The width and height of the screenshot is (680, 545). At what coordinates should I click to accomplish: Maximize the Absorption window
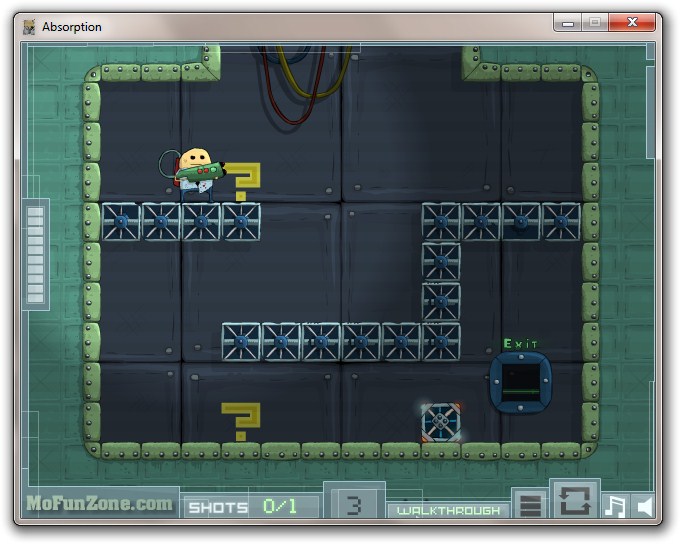[595, 23]
